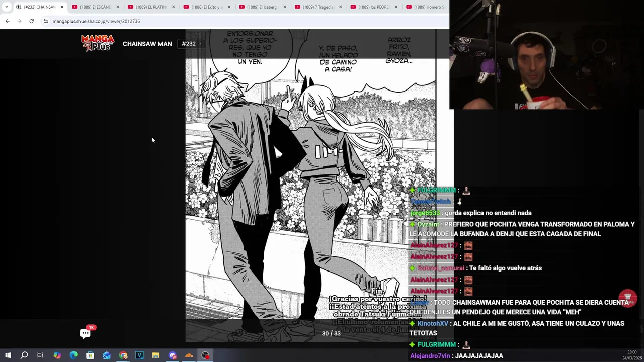Screen dimensions: 644x362
Task: Open File Explorer from the taskbar
Action: 156,355
